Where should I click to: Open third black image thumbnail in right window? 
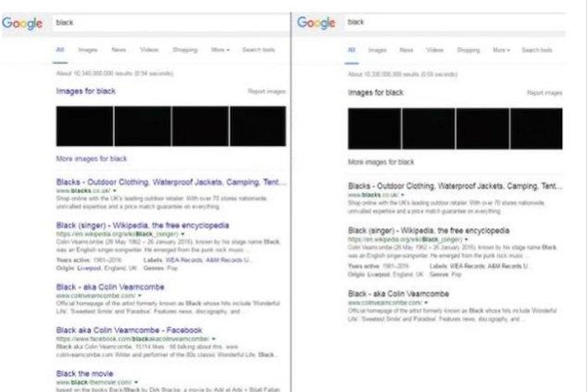coord(483,128)
